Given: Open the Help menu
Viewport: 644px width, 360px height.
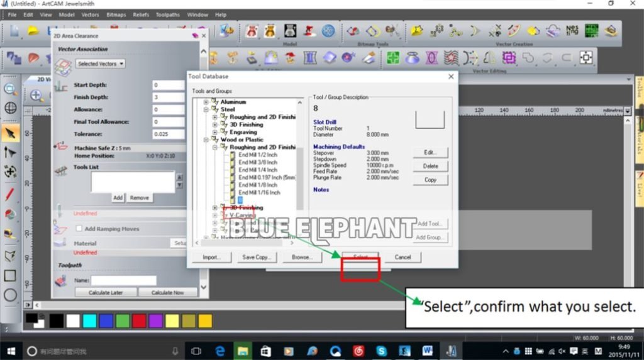Looking at the screenshot, I should pos(221,15).
